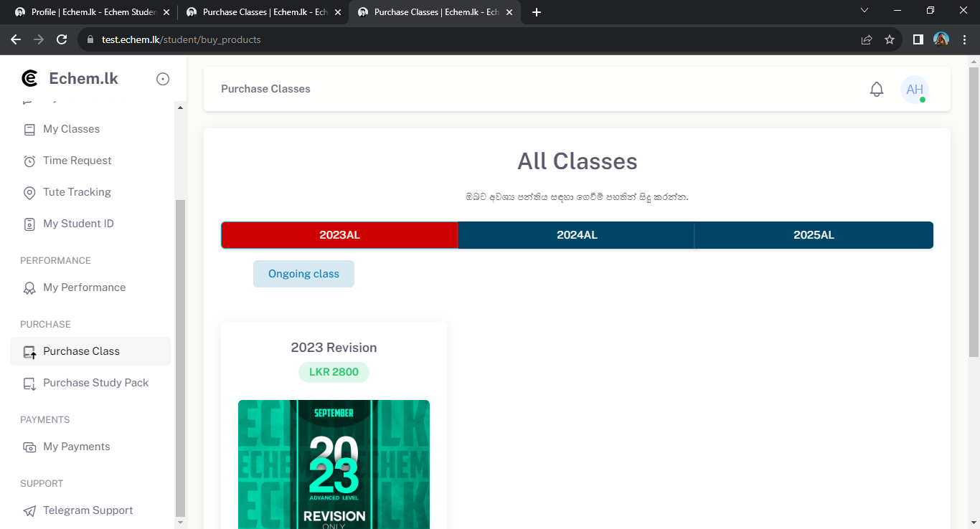Viewport: 980px width, 529px height.
Task: Select the 2023AL tab
Action: [x=339, y=235]
